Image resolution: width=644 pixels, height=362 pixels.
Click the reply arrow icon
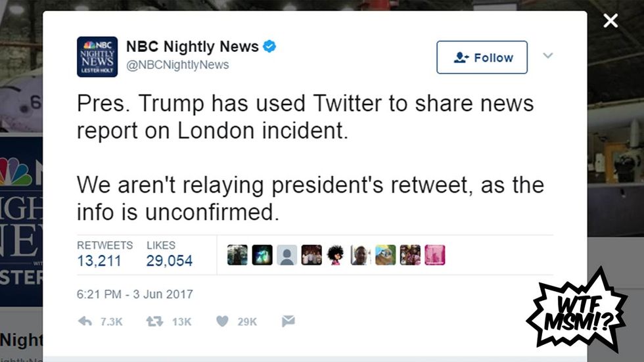85,321
